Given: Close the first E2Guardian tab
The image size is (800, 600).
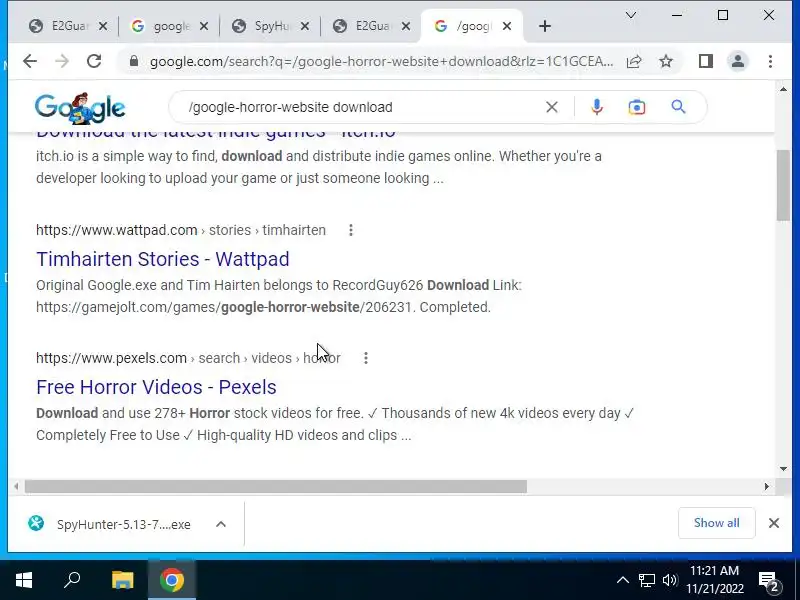Looking at the screenshot, I should (x=103, y=26).
